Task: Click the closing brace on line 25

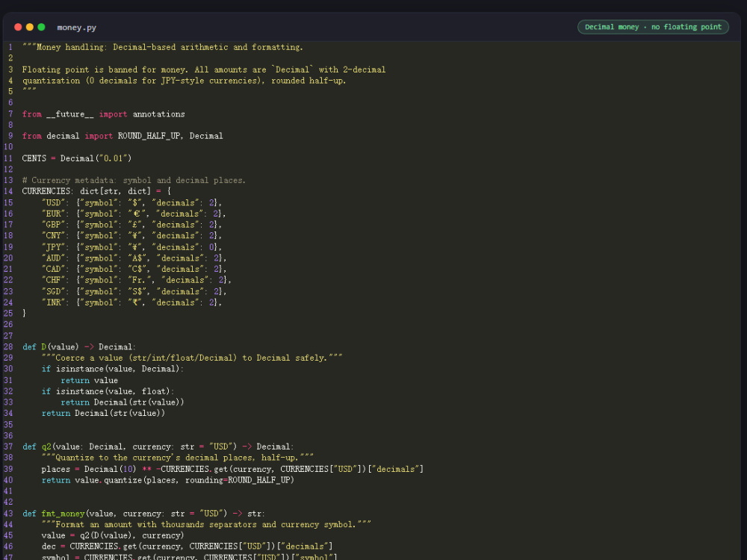Action: pos(25,314)
